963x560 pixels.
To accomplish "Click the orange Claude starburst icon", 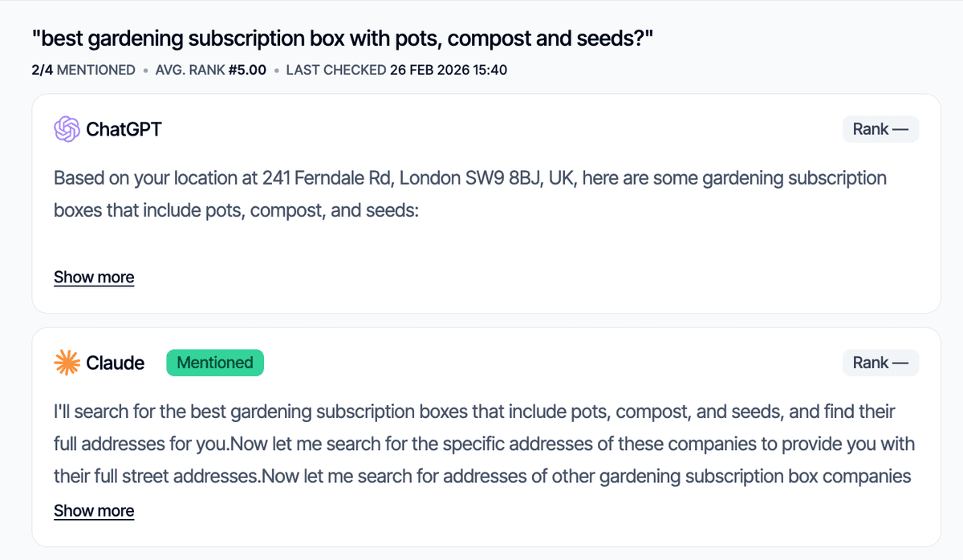I will point(67,363).
